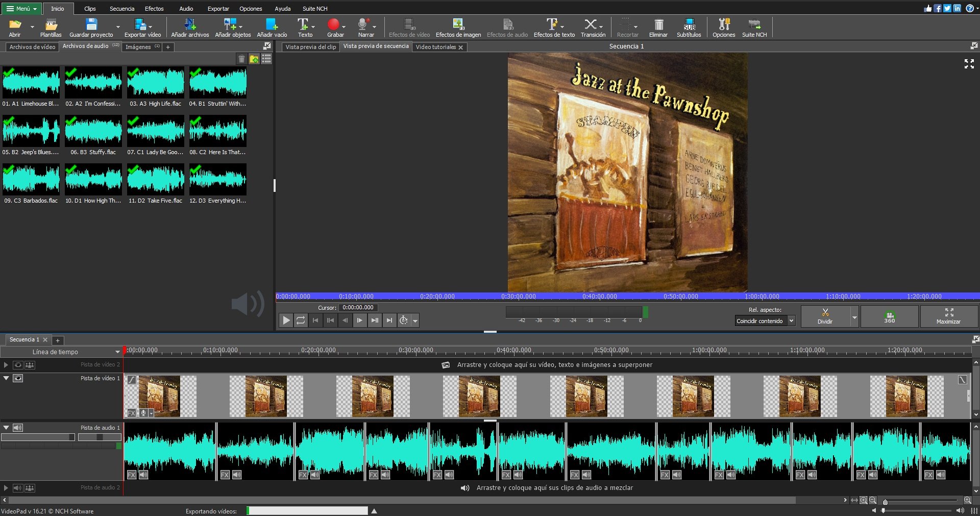The width and height of the screenshot is (980, 516).
Task: Toggle mute on first audio clip
Action: coord(143,475)
